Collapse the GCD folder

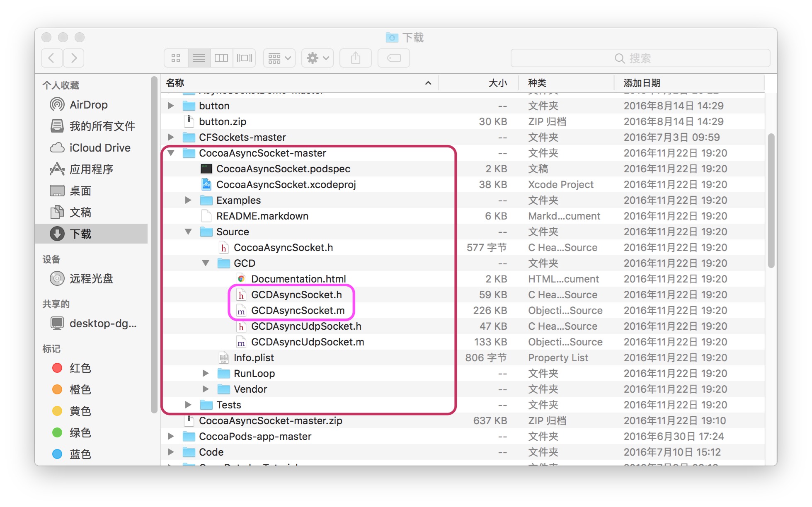[205, 263]
